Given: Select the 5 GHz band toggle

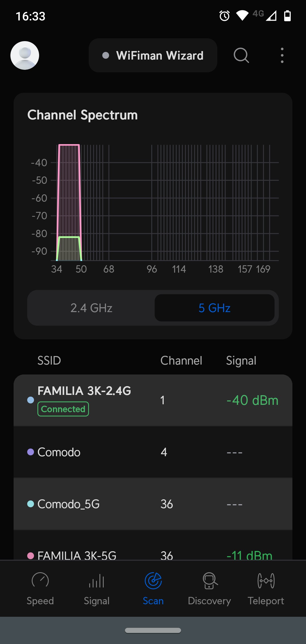Looking at the screenshot, I should 214,308.
